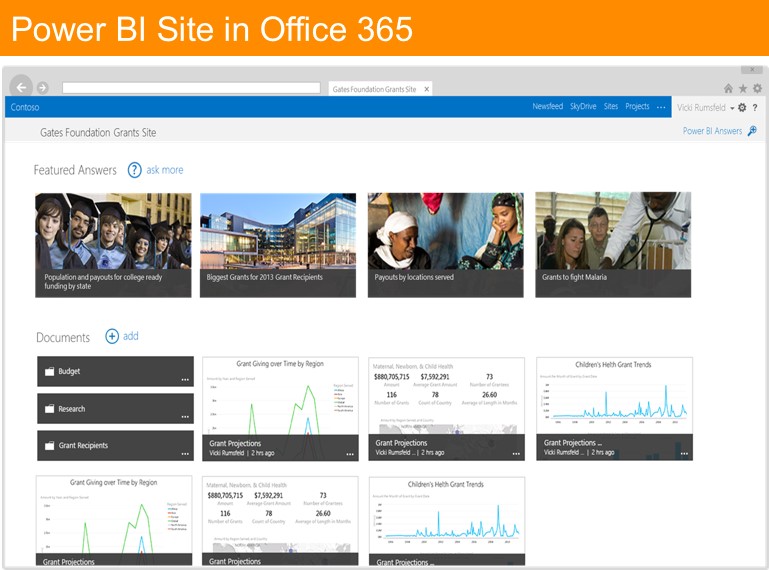Image resolution: width=769 pixels, height=570 pixels.
Task: Close the Gates Foundation Grants Site tab
Action: tap(427, 89)
